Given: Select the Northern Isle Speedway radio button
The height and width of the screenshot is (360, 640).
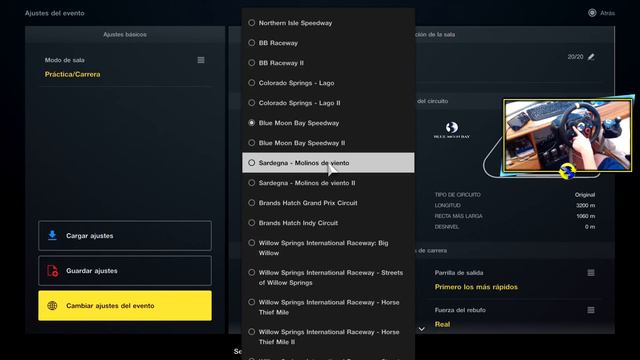Looking at the screenshot, I should coord(252,23).
